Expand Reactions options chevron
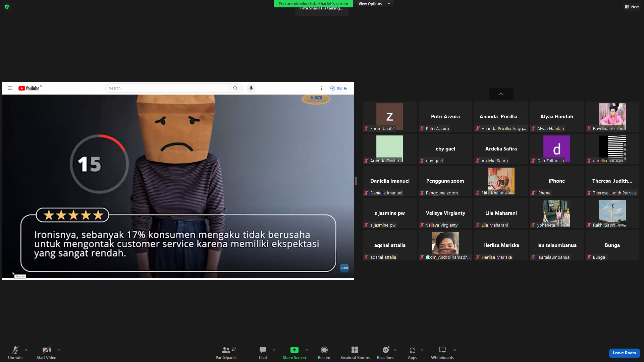This screenshot has height=362, width=644. pyautogui.click(x=395, y=350)
